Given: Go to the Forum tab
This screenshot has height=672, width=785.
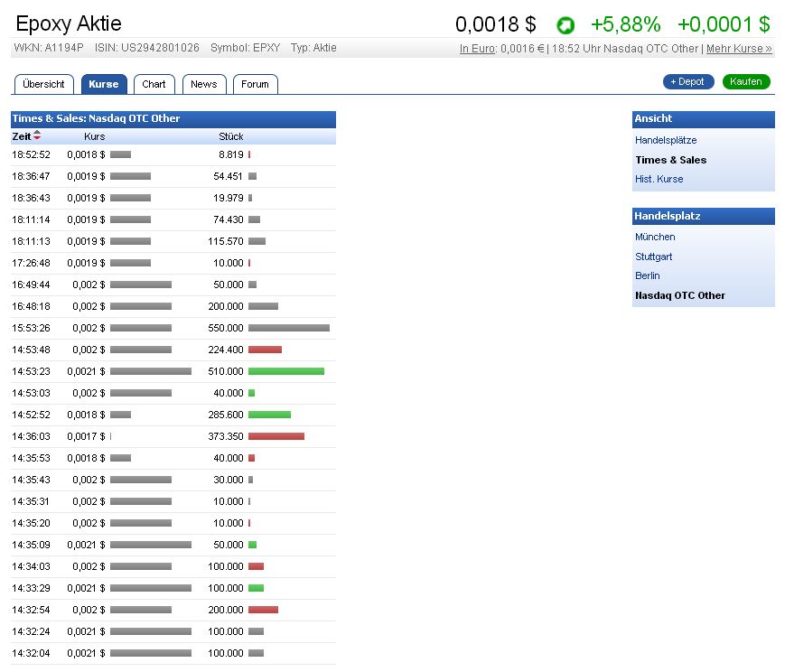Looking at the screenshot, I should (255, 84).
